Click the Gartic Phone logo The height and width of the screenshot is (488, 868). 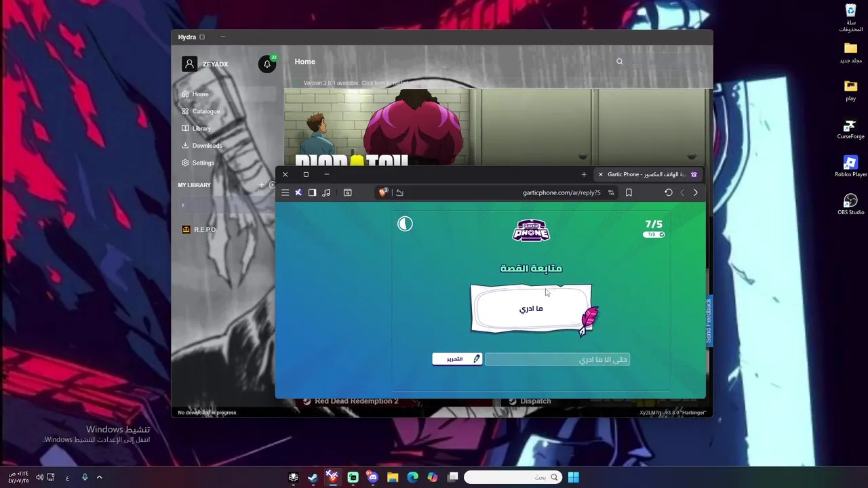(531, 230)
